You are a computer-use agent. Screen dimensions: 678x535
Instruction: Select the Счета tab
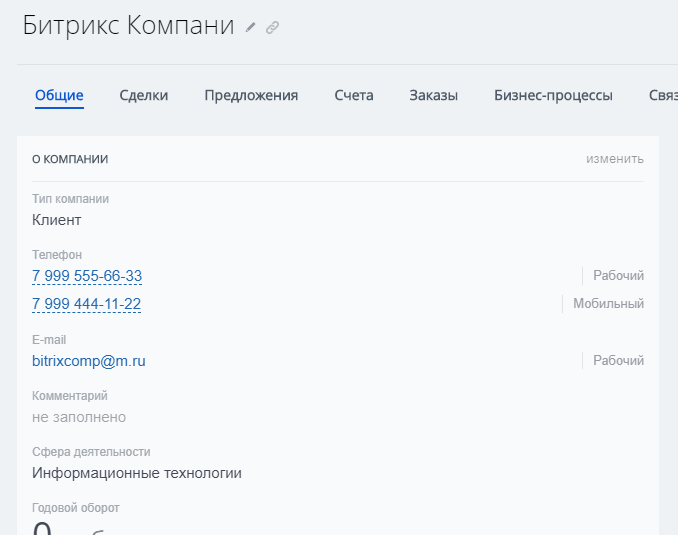[354, 96]
